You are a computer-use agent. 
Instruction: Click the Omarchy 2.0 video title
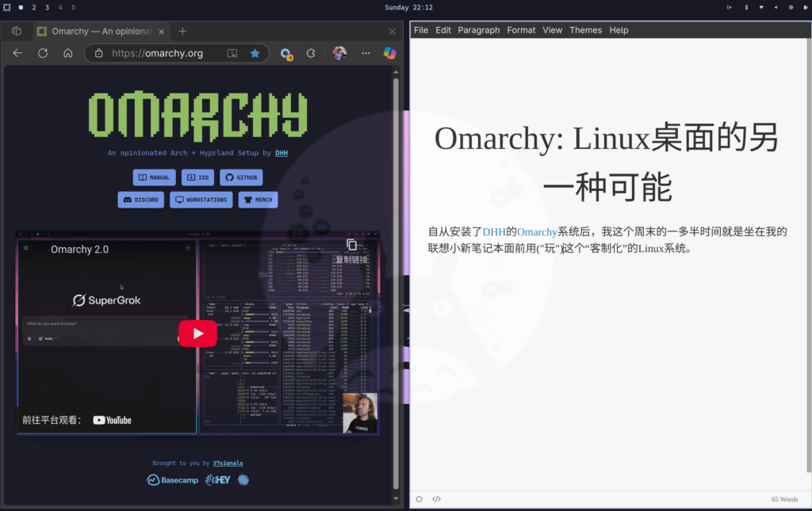(79, 250)
